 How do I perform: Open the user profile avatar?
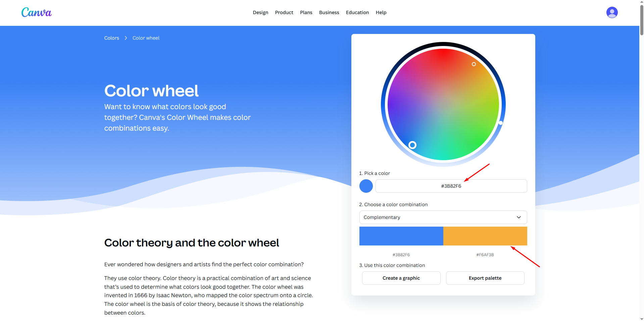pyautogui.click(x=612, y=12)
